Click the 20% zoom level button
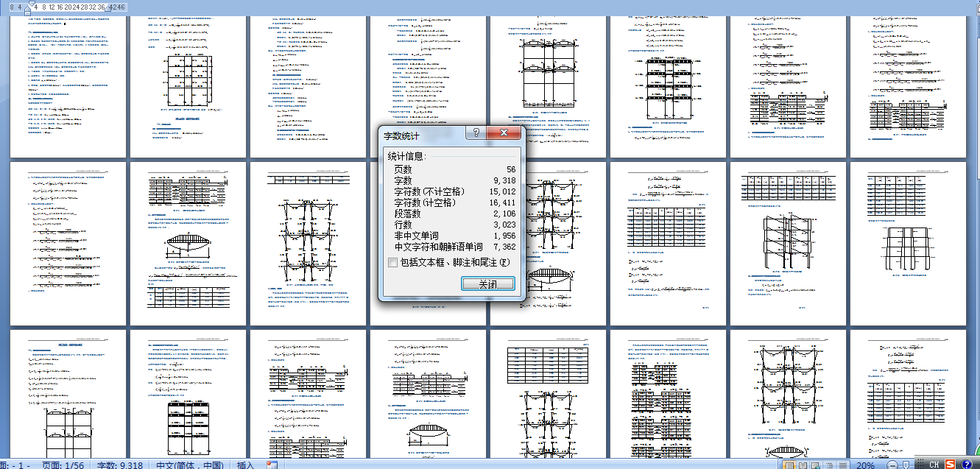The width and height of the screenshot is (980, 469). point(865,465)
